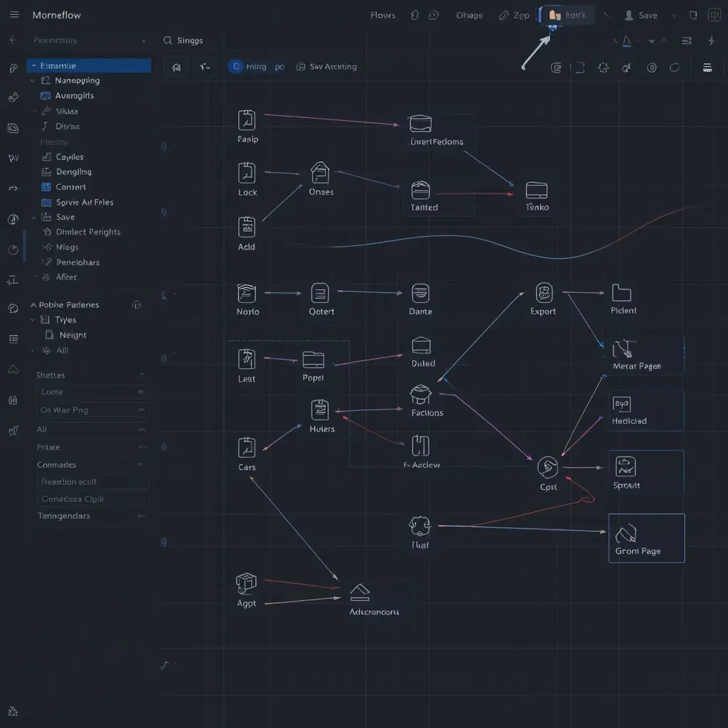
Task: Click the Save button in top bar
Action: pos(641,15)
